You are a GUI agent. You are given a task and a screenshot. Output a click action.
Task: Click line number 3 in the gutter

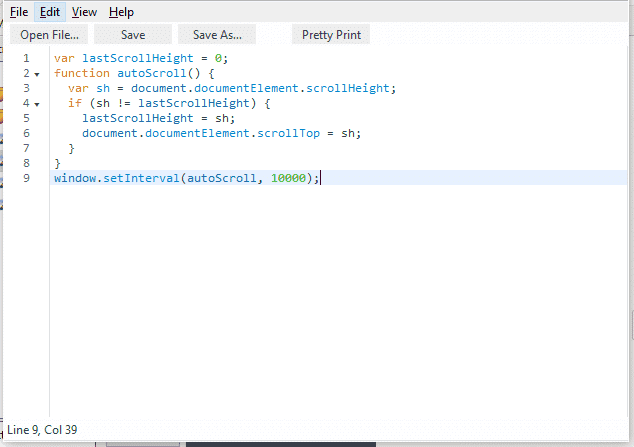(25, 88)
